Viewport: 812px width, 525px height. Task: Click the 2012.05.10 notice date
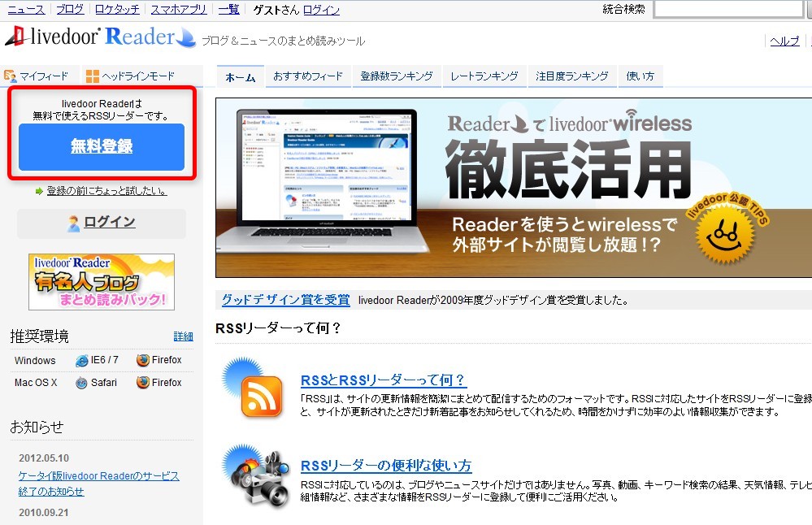coord(44,458)
